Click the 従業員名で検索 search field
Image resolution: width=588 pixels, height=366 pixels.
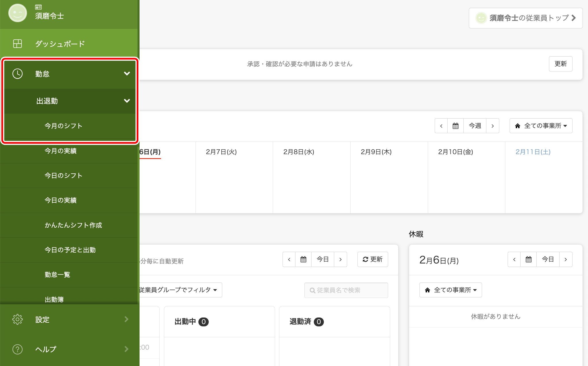tap(346, 290)
